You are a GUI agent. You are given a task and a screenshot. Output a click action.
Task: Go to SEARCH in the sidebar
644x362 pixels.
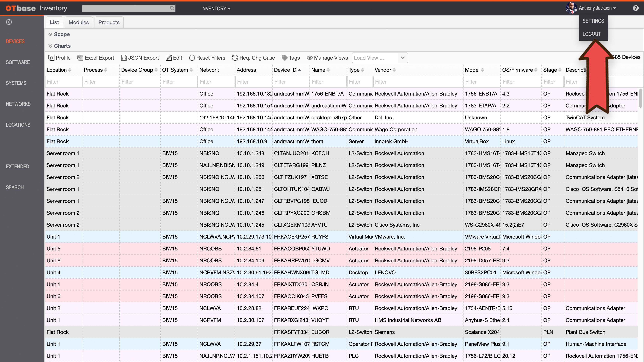click(x=15, y=187)
